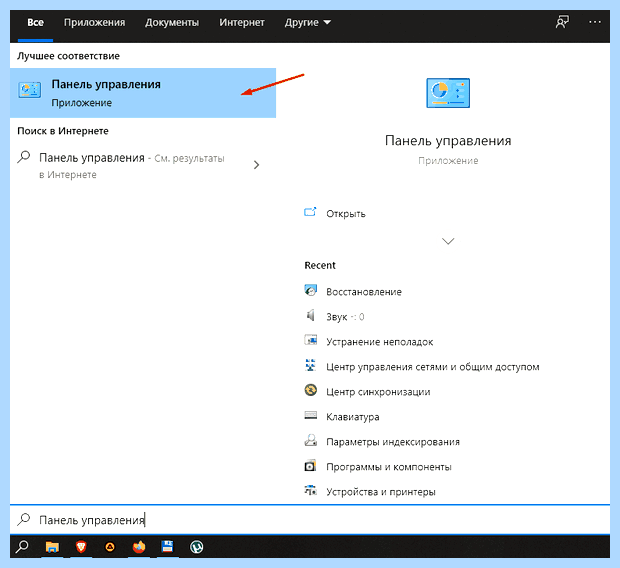Click the network sharing center icon
Viewport: 620px width, 568px height.
(310, 365)
